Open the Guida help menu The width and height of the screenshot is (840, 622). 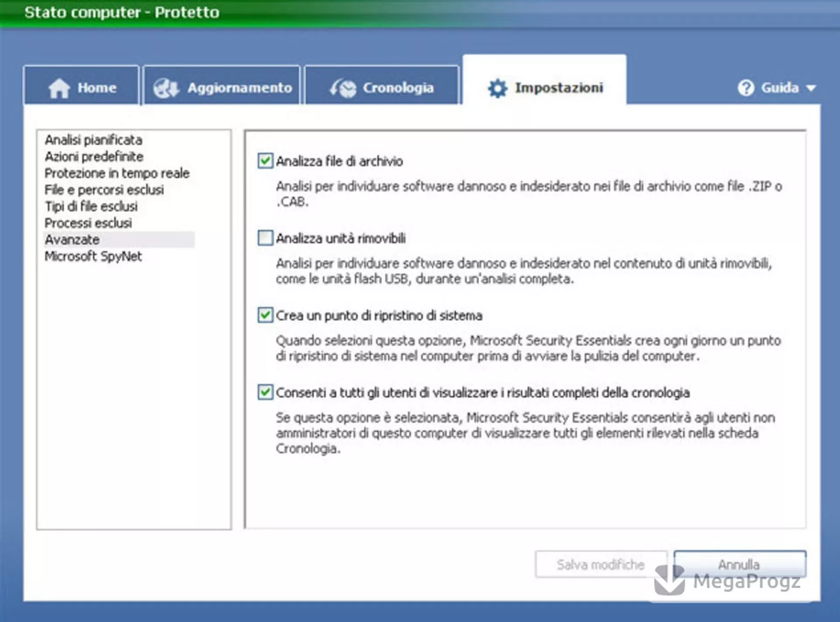click(777, 88)
